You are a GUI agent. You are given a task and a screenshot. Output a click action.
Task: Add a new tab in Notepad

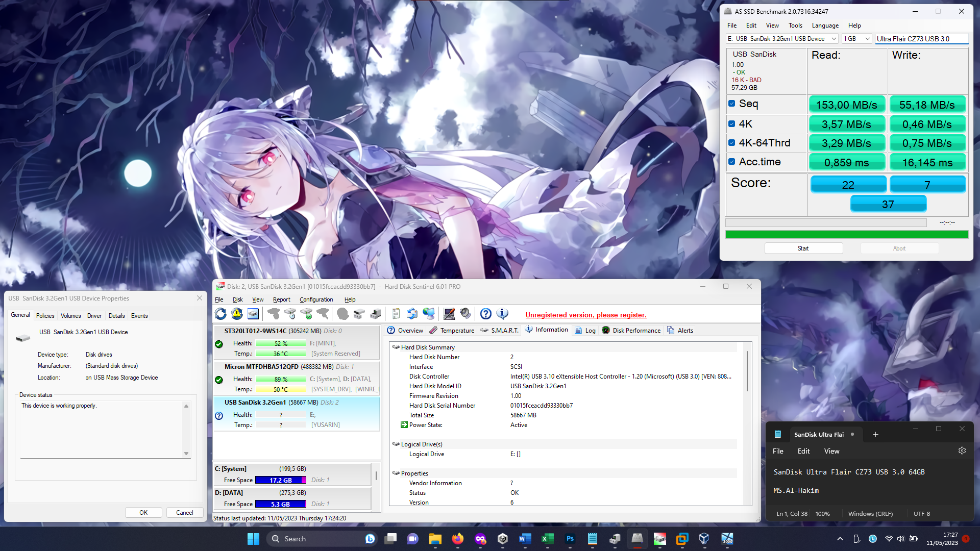pyautogui.click(x=875, y=435)
